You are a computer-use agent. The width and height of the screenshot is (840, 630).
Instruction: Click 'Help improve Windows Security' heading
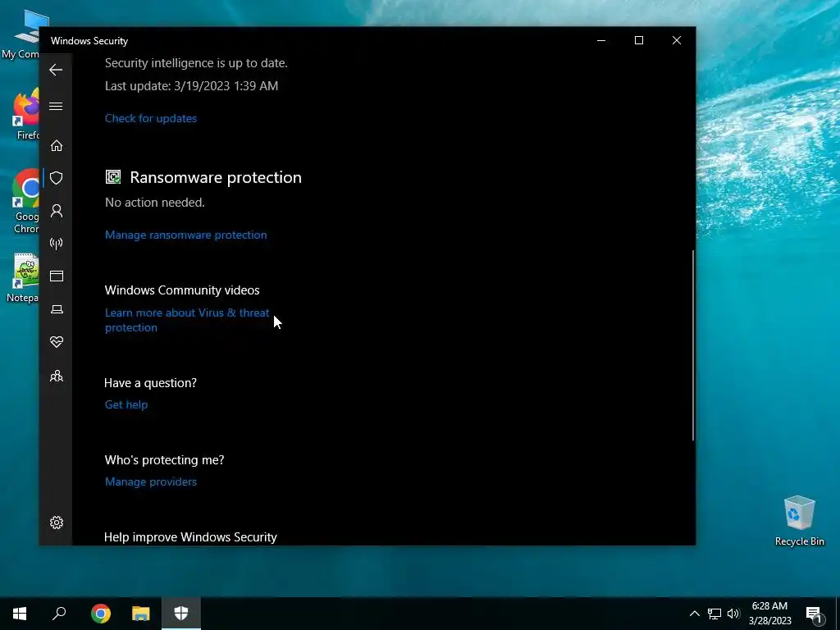pos(190,537)
